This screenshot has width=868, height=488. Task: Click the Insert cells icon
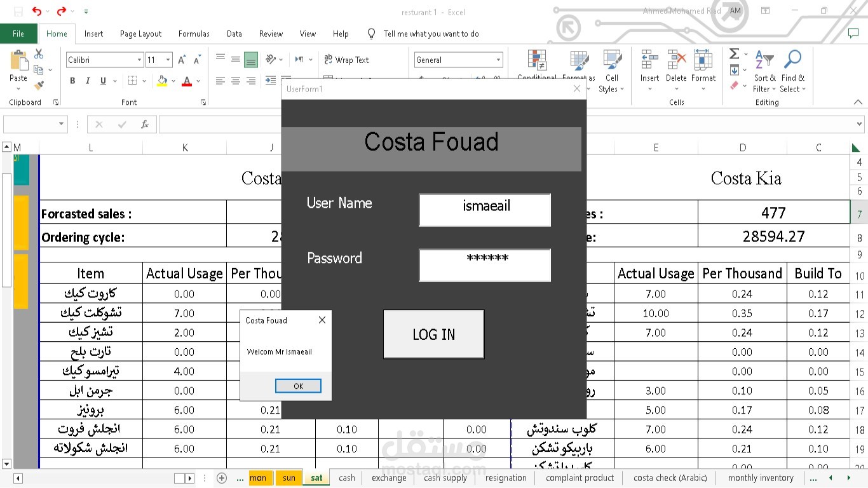(x=649, y=61)
